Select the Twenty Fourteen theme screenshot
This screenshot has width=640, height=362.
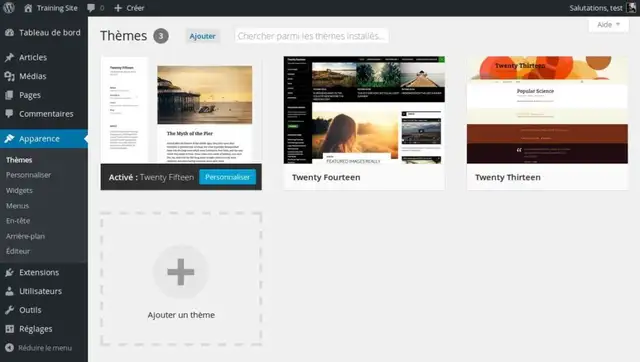pos(364,110)
